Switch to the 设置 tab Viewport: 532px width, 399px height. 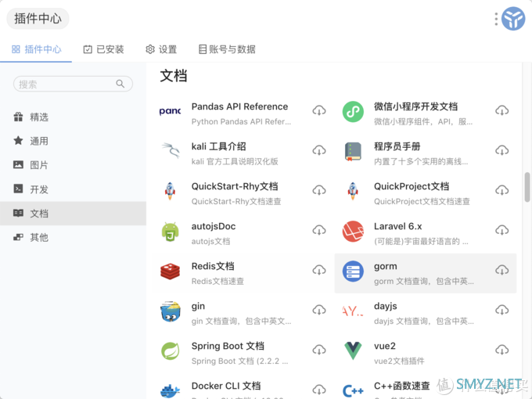coord(161,49)
